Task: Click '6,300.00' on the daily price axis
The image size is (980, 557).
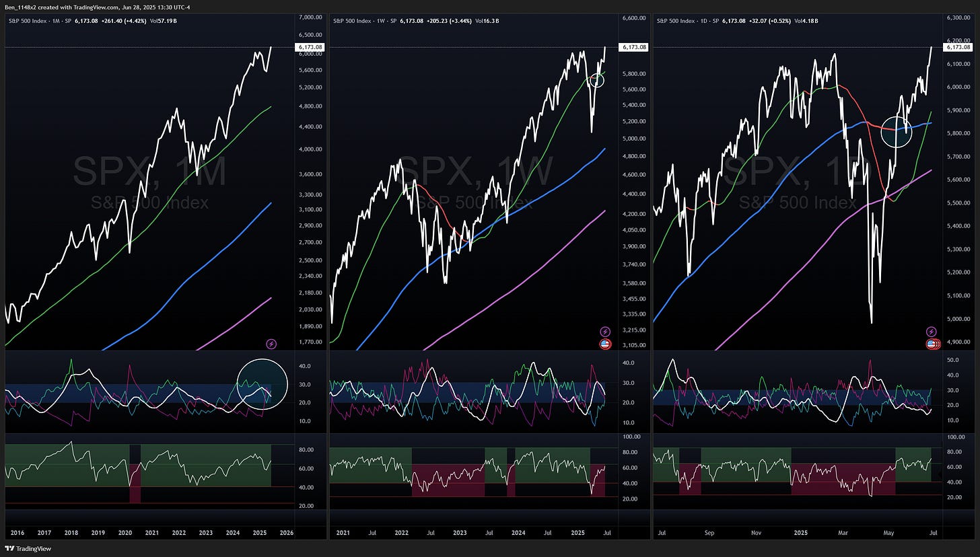Action: coord(959,17)
